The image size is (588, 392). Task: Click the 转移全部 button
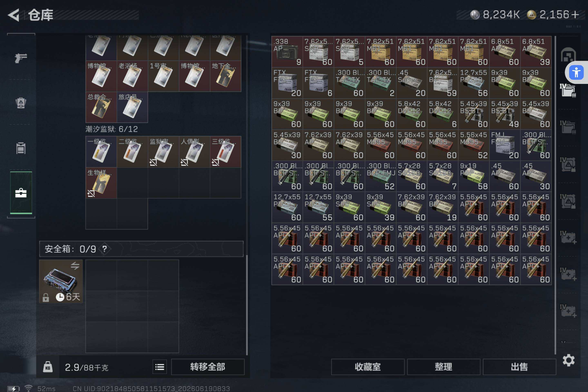[x=208, y=367]
